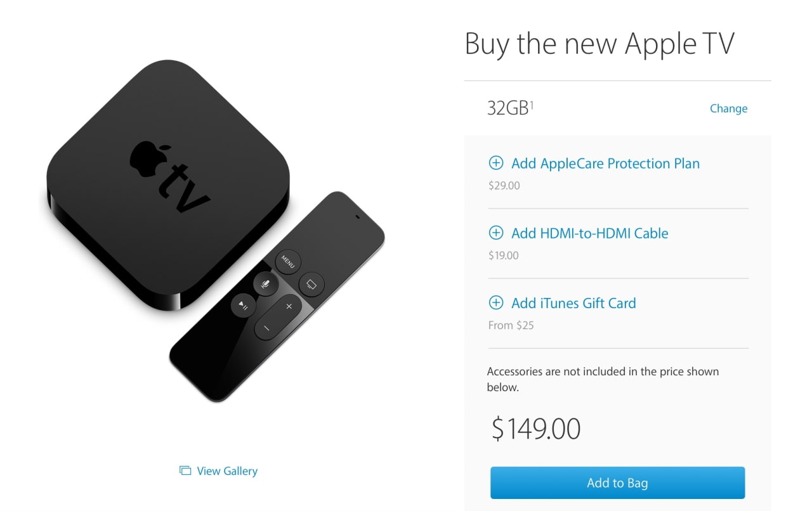This screenshot has width=812, height=511.
Task: Click the gallery icon next to View Gallery
Action: tap(185, 470)
